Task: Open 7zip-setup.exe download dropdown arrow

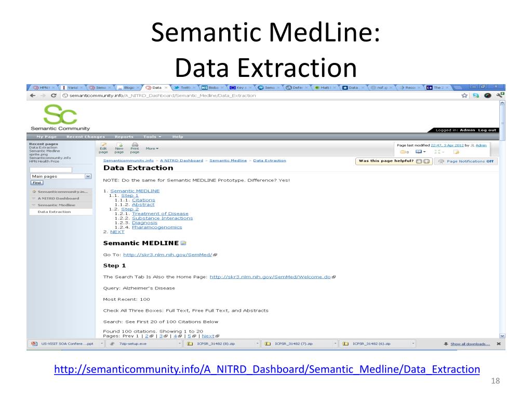Action: tap(180, 344)
